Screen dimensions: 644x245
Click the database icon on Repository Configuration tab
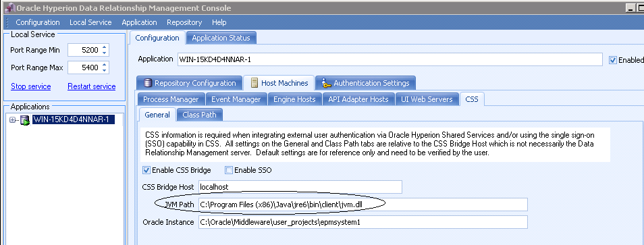point(148,83)
